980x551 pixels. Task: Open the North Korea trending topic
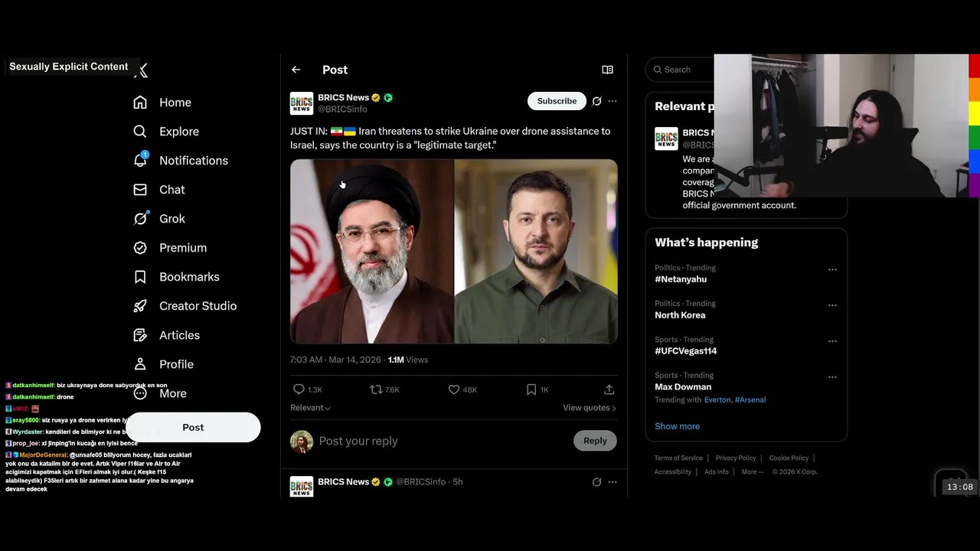(x=680, y=315)
